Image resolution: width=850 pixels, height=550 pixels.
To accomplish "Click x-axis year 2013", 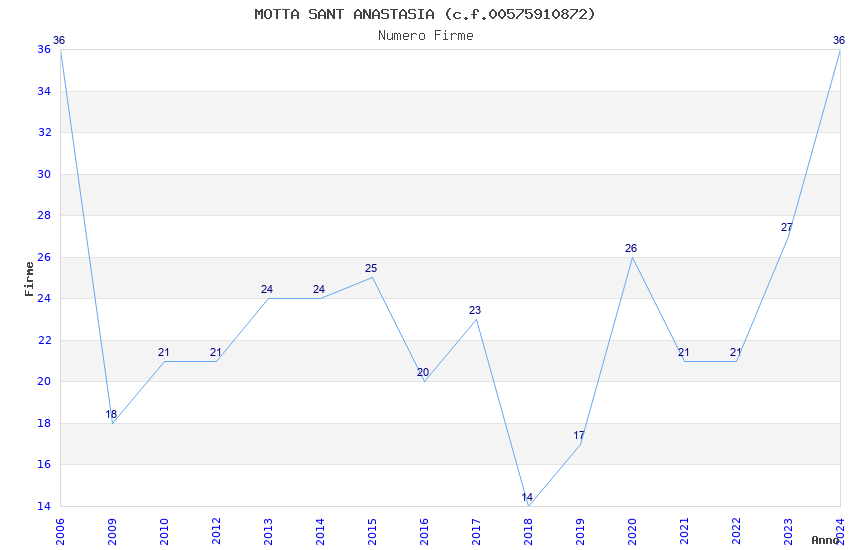I will point(268,531).
